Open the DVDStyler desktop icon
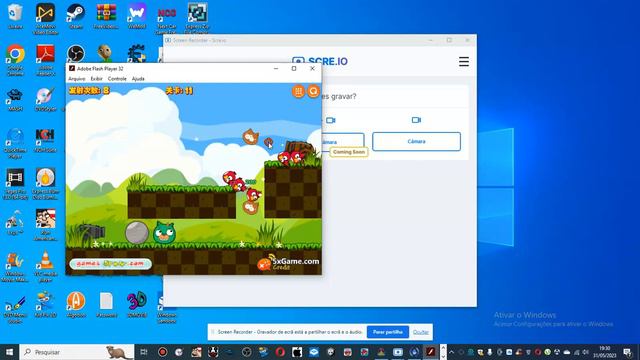The width and height of the screenshot is (640, 360). [45, 100]
